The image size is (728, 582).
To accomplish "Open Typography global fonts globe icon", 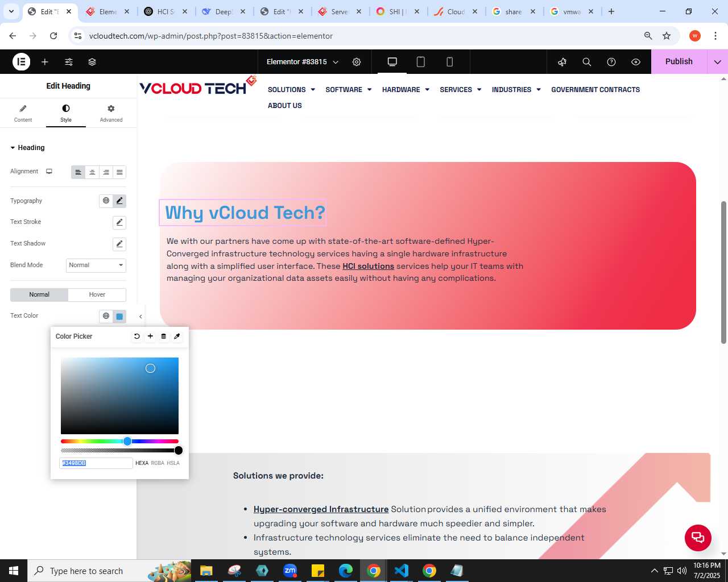I will click(106, 201).
